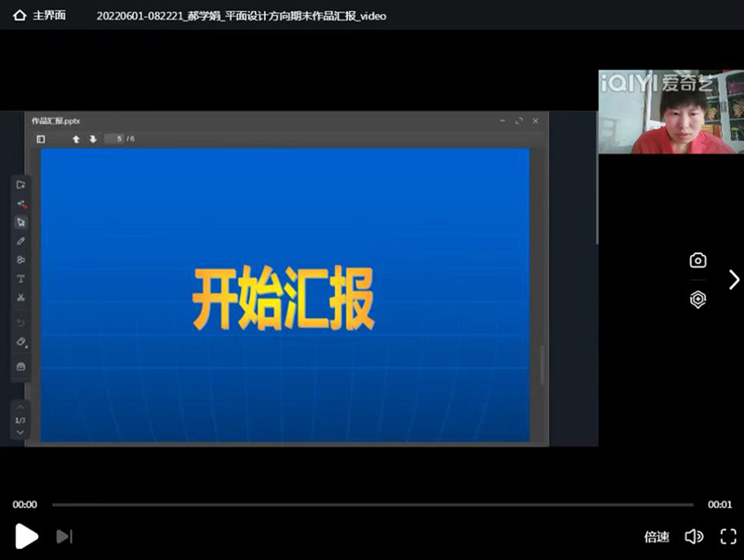Play the video
Image resolution: width=744 pixels, height=560 pixels.
tap(27, 536)
